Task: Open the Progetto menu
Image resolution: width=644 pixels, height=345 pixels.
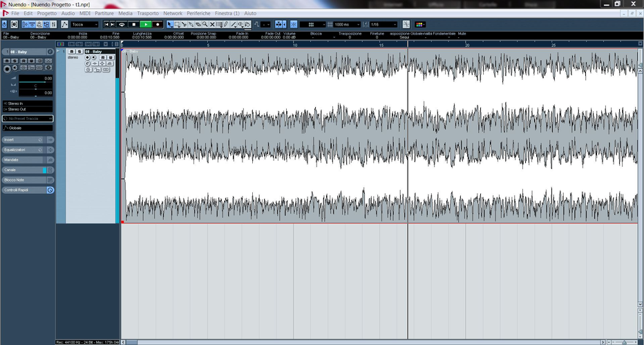Action: [x=47, y=13]
